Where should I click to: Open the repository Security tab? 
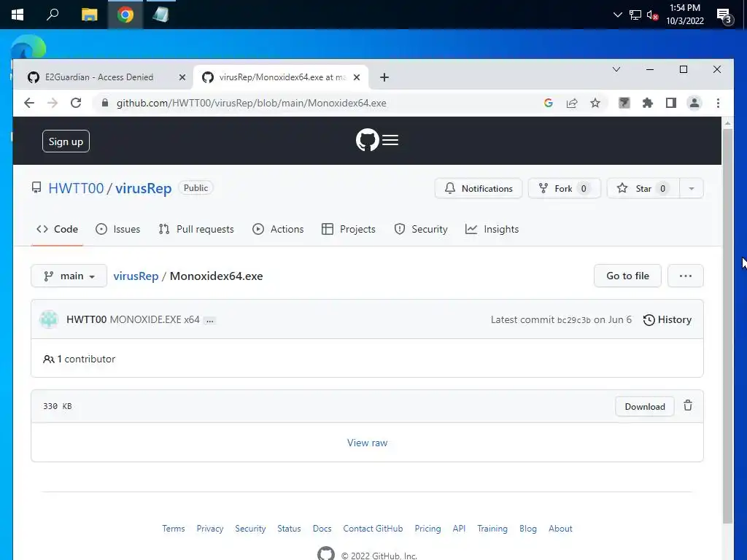point(421,229)
